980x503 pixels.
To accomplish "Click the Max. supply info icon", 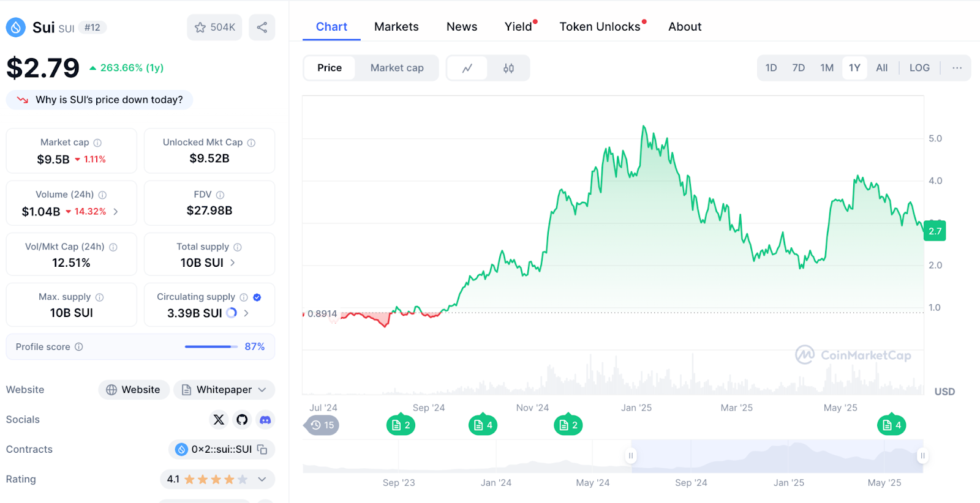I will click(x=99, y=297).
